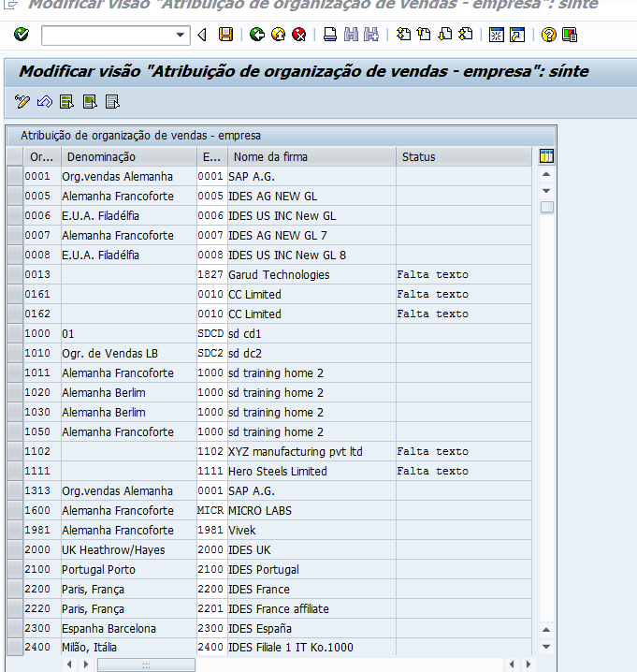Go to First Page icon

coord(403,35)
